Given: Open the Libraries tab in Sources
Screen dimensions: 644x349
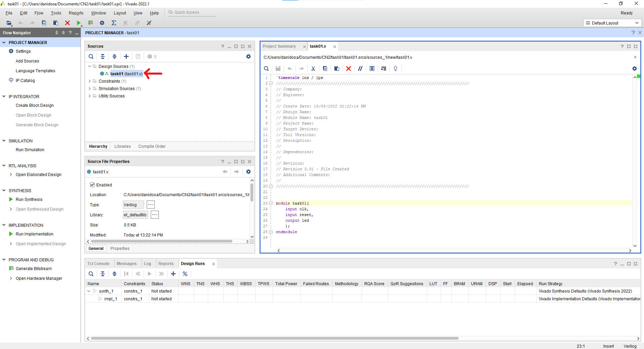Looking at the screenshot, I should coord(123,146).
